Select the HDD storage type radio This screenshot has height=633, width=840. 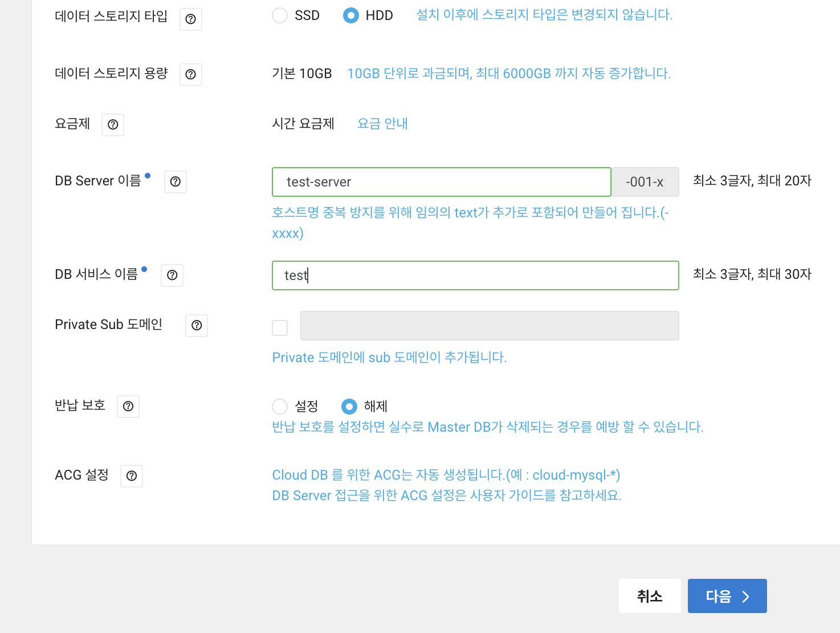coord(351,15)
